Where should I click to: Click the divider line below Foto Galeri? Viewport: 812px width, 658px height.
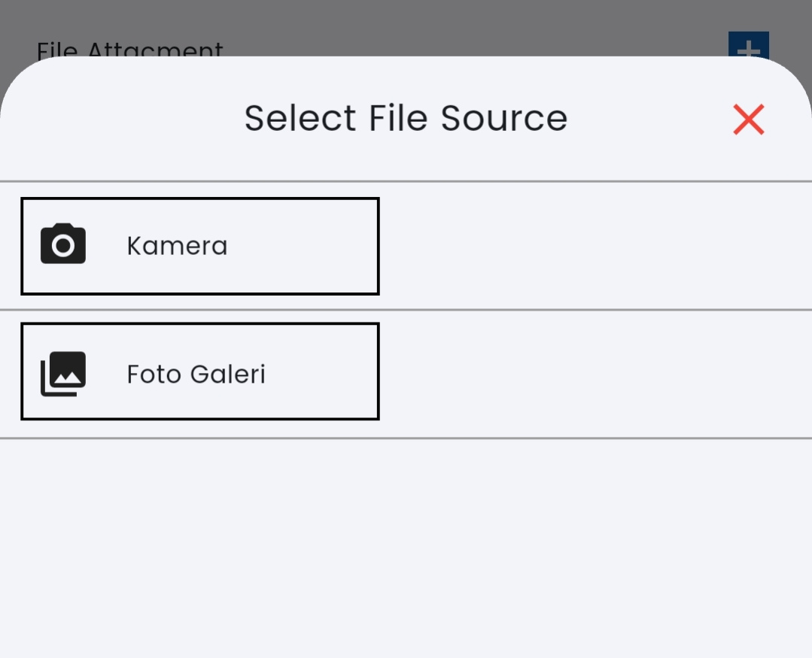tap(406, 438)
